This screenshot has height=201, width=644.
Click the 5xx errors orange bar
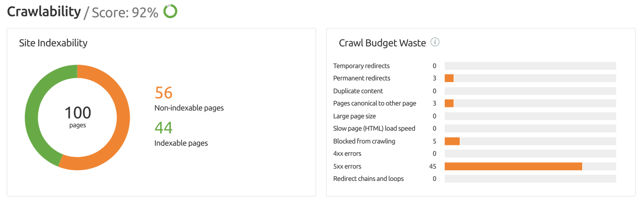(x=513, y=166)
